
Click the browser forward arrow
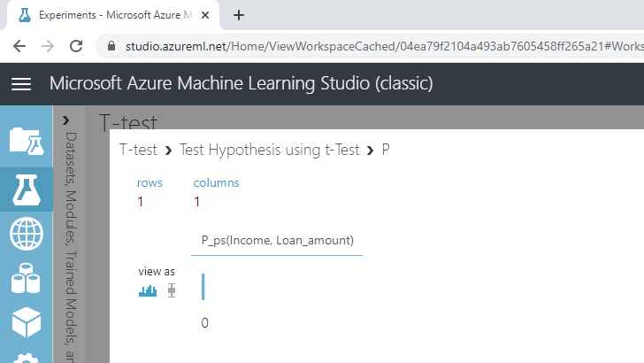(x=48, y=46)
